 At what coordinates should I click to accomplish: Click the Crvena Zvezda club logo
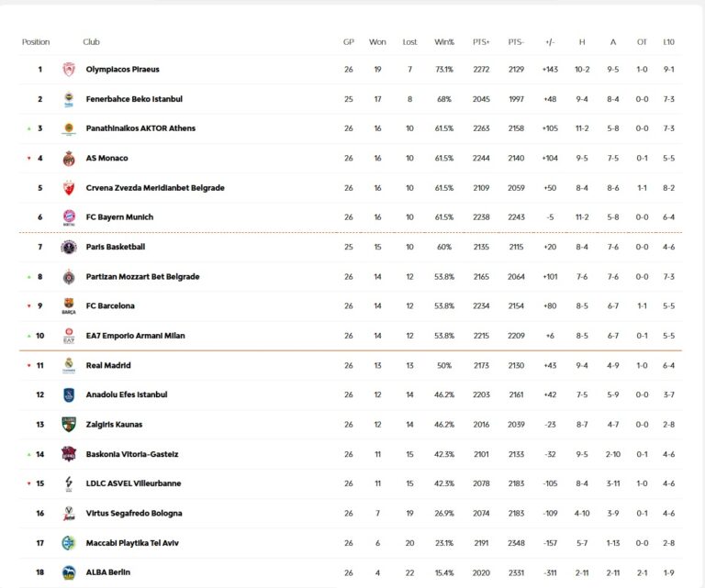pos(69,188)
